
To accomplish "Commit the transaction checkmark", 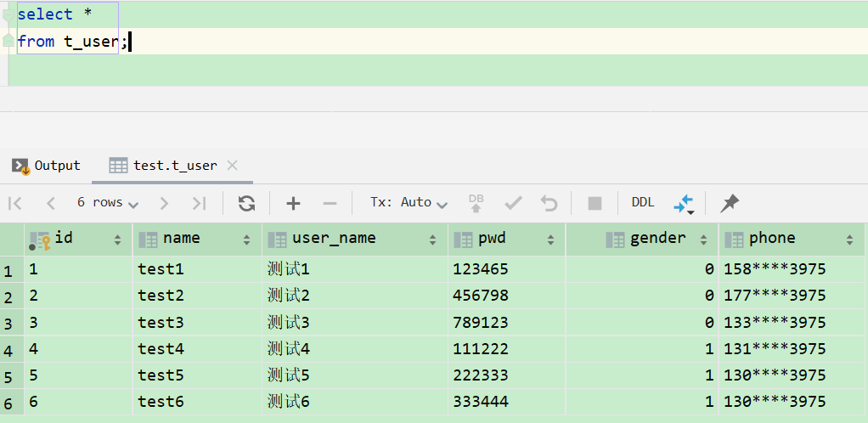I will (x=513, y=203).
